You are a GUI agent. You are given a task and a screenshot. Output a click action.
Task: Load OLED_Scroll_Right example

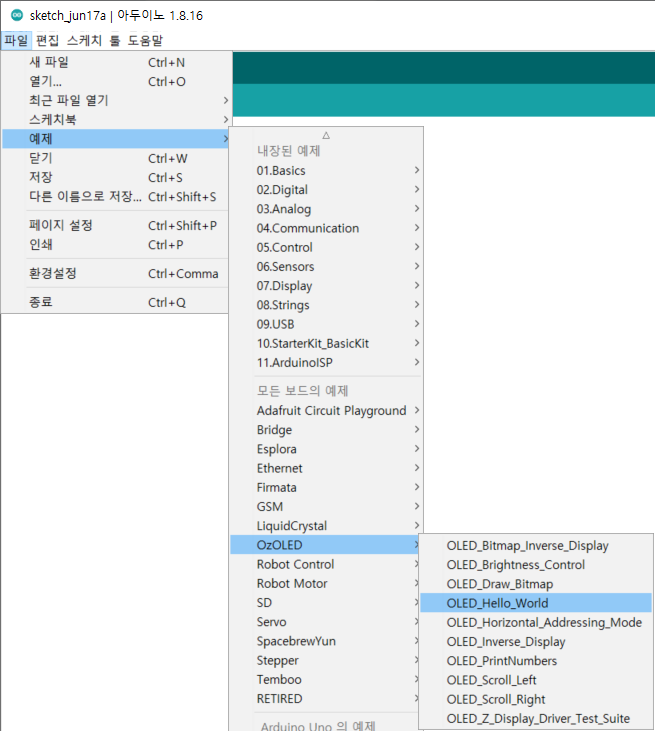[x=536, y=699]
